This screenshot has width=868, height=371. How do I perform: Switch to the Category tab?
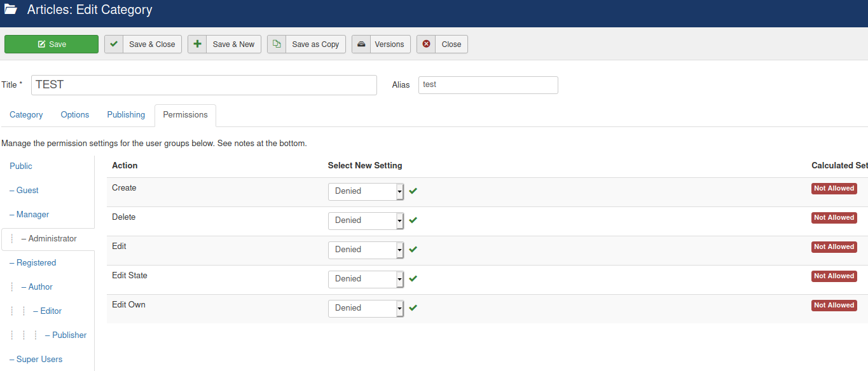pos(26,115)
